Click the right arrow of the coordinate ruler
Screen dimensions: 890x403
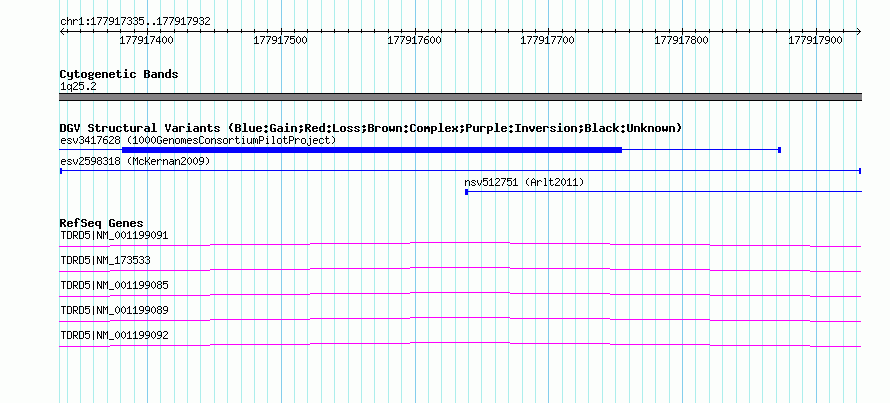859,31
